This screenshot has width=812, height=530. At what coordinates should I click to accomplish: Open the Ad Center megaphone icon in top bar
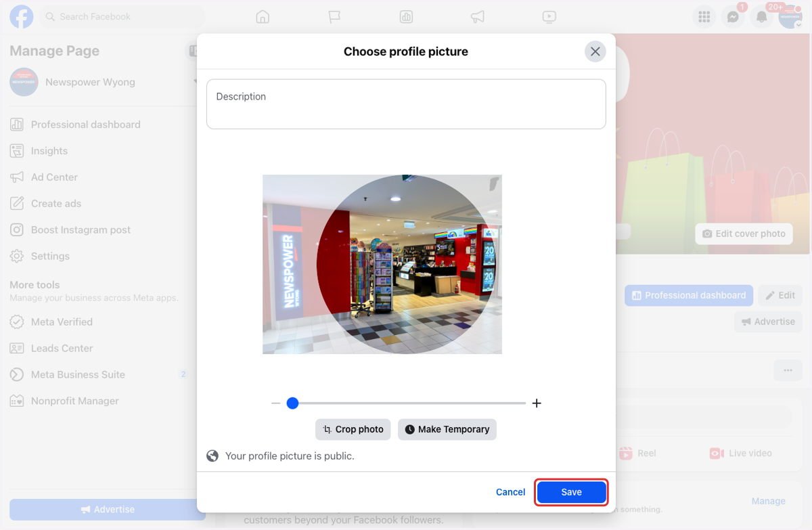[x=478, y=17]
